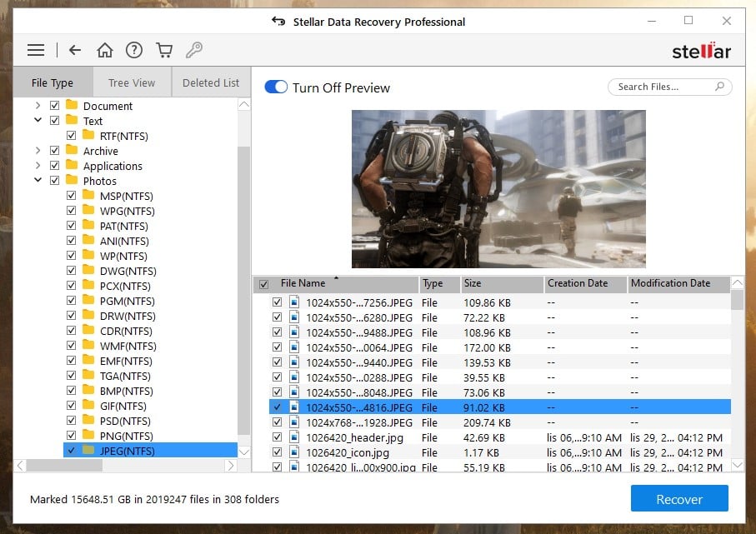
Task: Click the Stellar title bar logo icon
Action: coord(278,21)
